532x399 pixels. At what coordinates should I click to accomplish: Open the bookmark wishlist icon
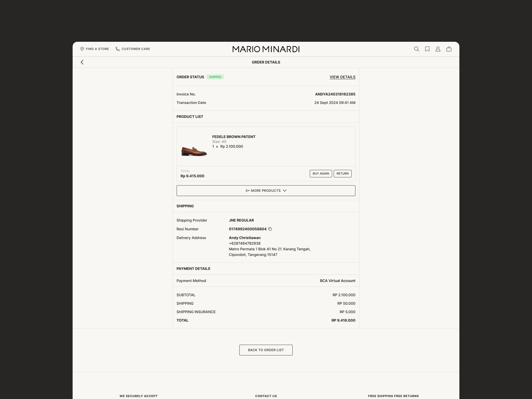427,49
